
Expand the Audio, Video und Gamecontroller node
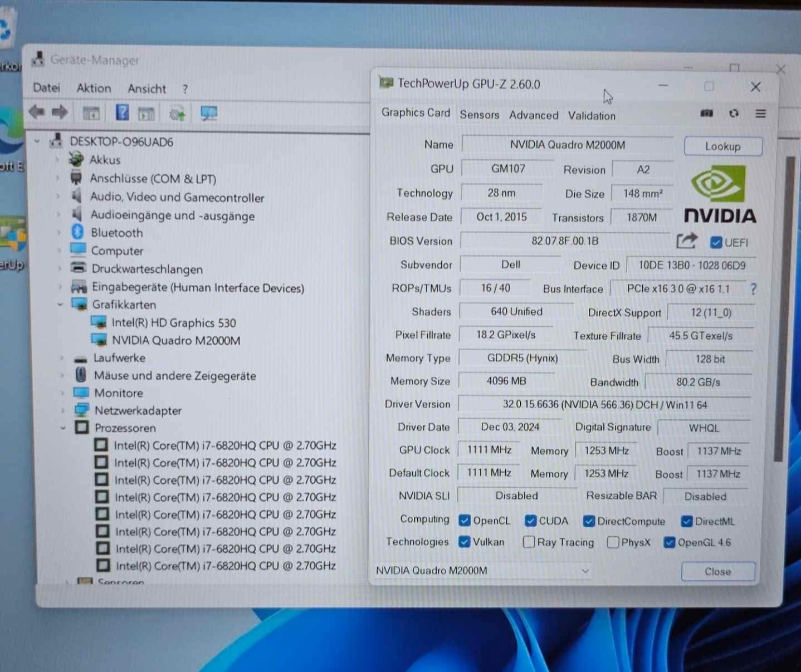58,196
